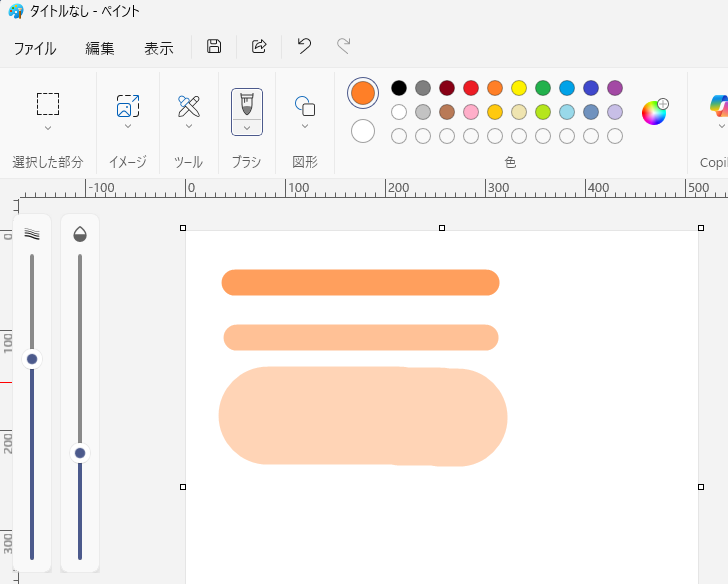Pick the turquoise blue color swatch
Image resolution: width=728 pixels, height=584 pixels.
pos(567,88)
